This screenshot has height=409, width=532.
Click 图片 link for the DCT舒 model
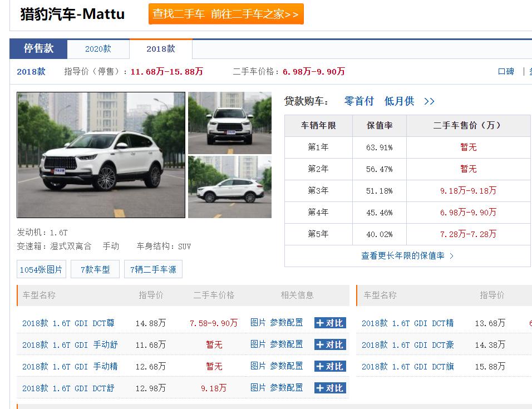pos(257,388)
